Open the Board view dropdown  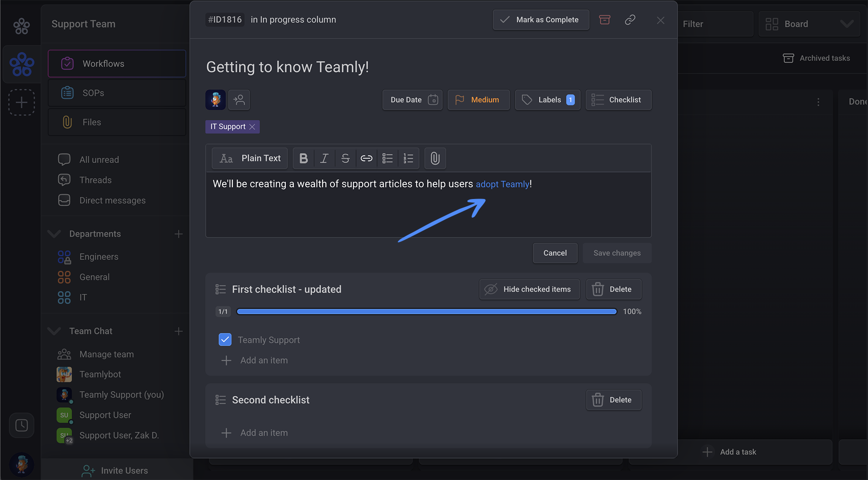pyautogui.click(x=809, y=24)
